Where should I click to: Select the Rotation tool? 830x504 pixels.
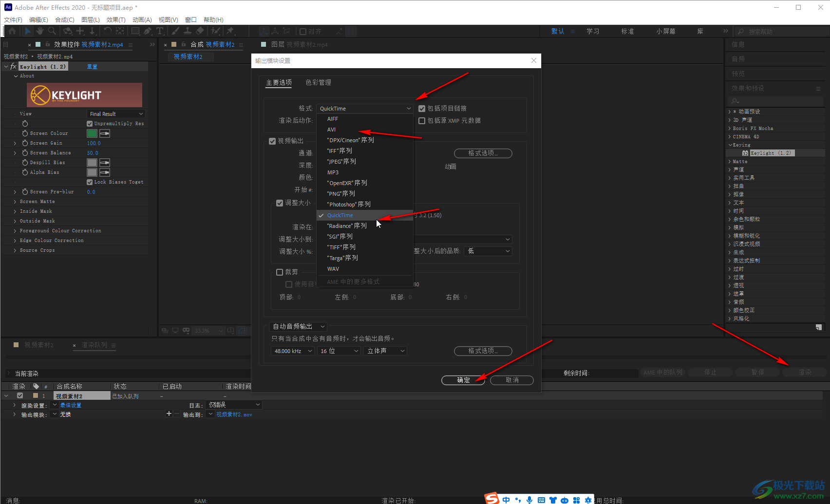pyautogui.click(x=108, y=31)
